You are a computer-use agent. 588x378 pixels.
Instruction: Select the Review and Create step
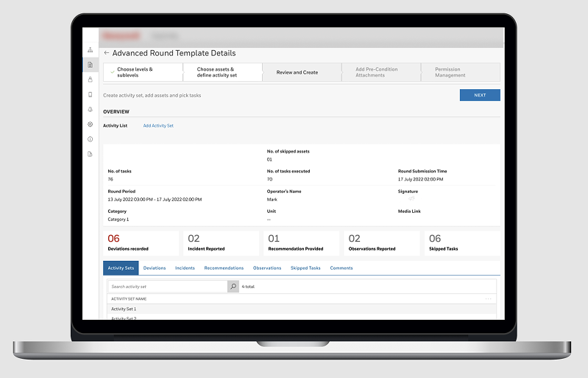(x=297, y=72)
